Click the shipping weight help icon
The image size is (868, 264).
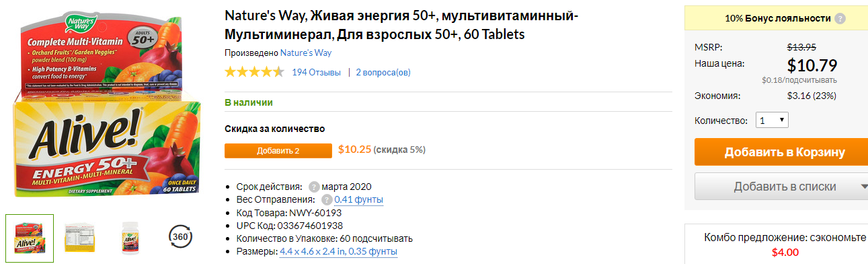click(327, 199)
